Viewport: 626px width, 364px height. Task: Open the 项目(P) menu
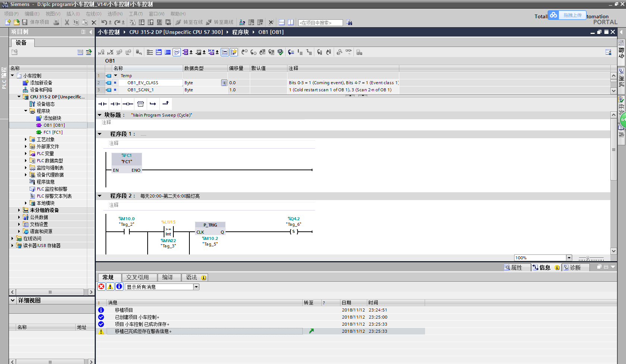(x=12, y=14)
